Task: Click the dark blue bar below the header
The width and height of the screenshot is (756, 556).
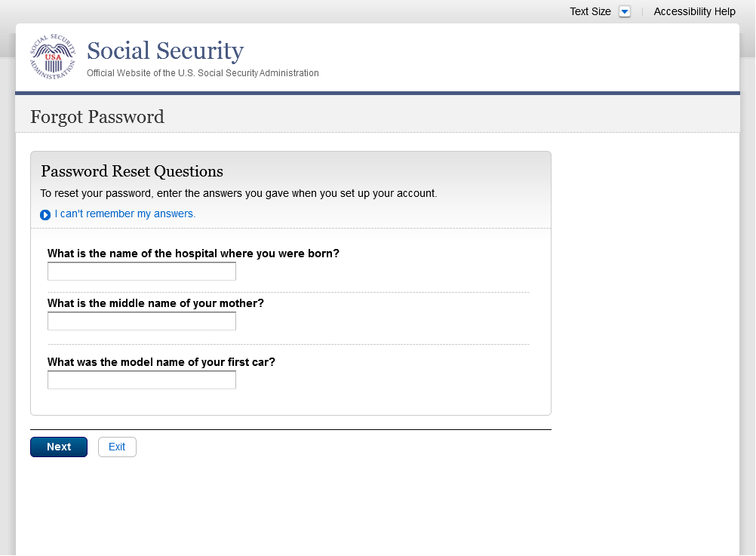Action: [x=377, y=94]
